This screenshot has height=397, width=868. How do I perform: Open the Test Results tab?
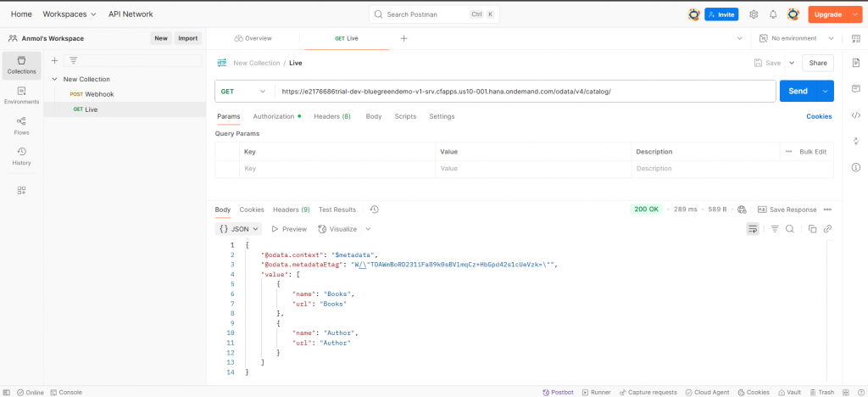pyautogui.click(x=337, y=210)
